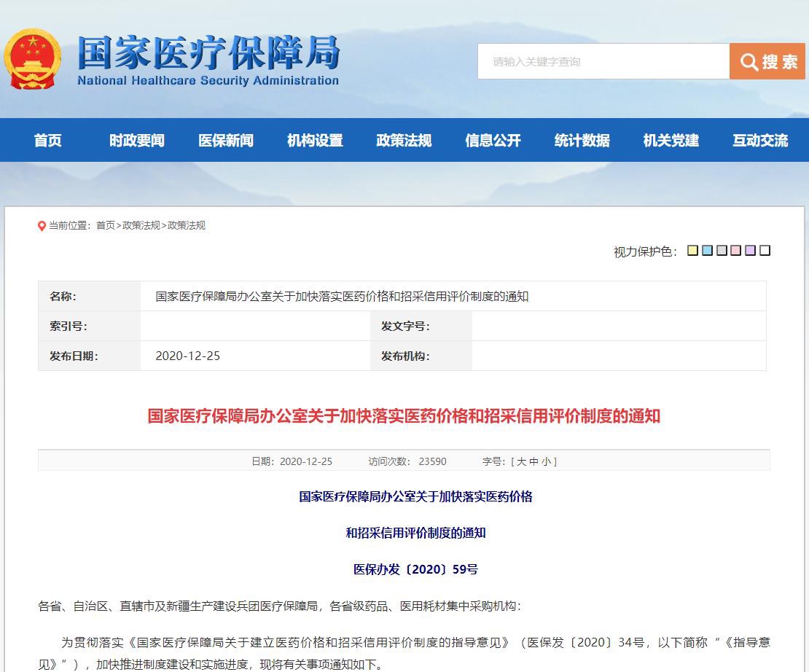Open the 时政要闻 navigation item
This screenshot has height=672, width=809.
pos(137,140)
